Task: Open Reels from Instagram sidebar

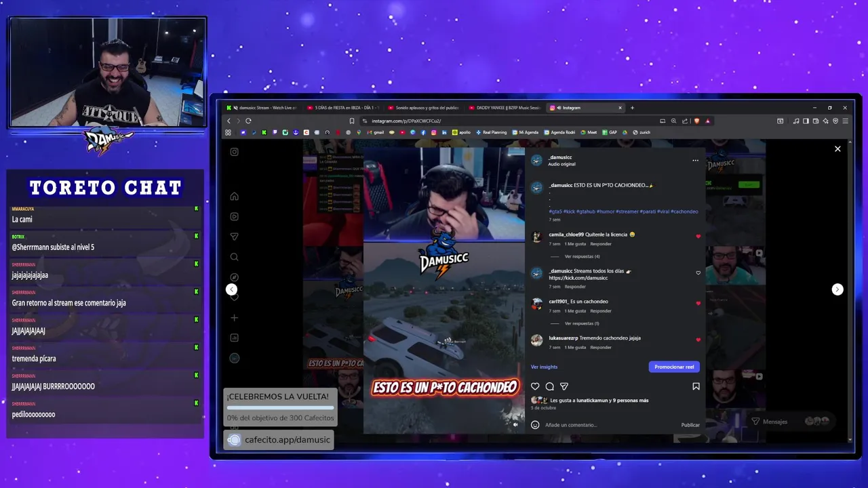Action: [x=234, y=217]
